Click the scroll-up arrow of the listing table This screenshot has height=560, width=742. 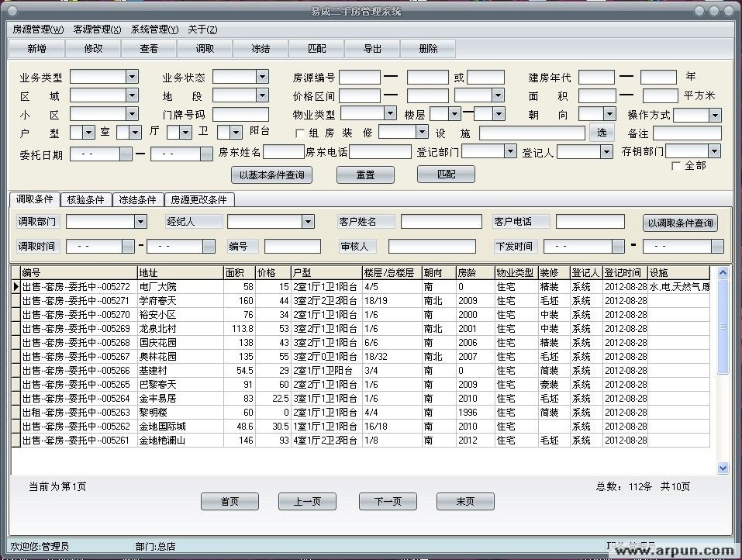point(723,273)
